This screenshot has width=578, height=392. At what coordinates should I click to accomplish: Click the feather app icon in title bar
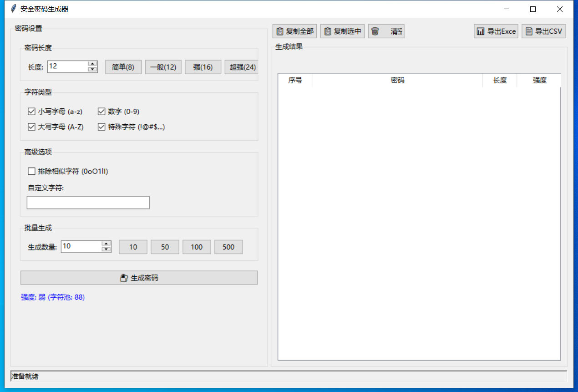coord(13,9)
